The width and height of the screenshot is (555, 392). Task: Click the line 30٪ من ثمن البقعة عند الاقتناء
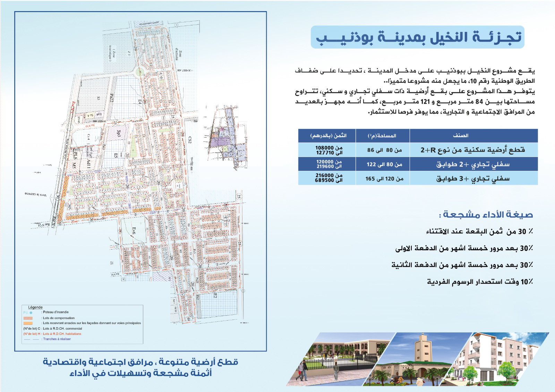pos(479,232)
